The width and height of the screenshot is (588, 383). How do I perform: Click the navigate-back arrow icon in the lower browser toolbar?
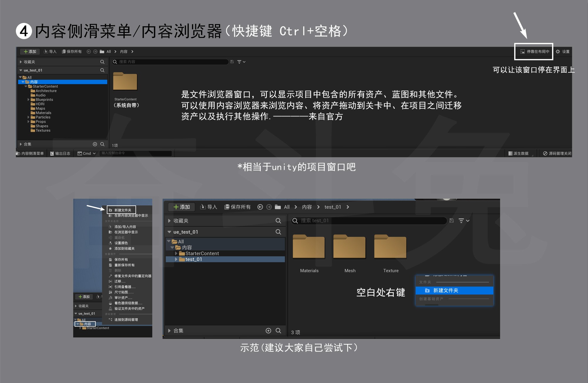260,207
